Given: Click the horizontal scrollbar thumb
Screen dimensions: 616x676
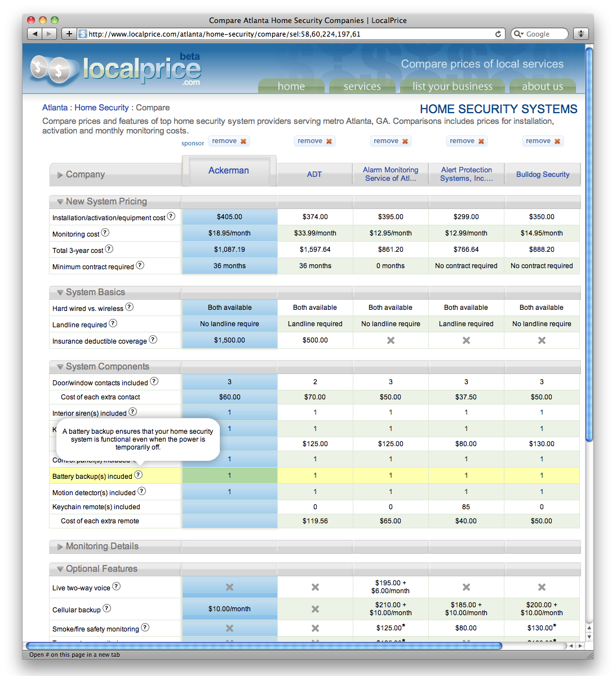Looking at the screenshot, I should coord(264,646).
